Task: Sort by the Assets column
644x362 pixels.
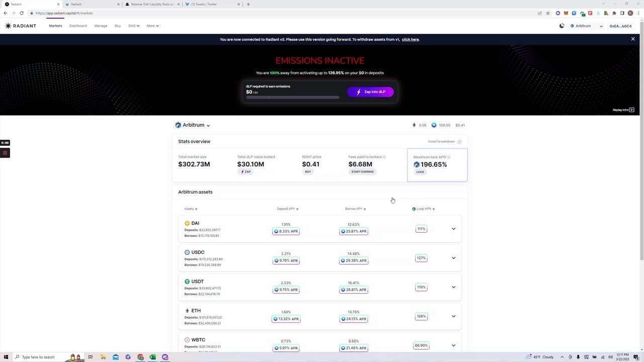Action: pos(191,209)
